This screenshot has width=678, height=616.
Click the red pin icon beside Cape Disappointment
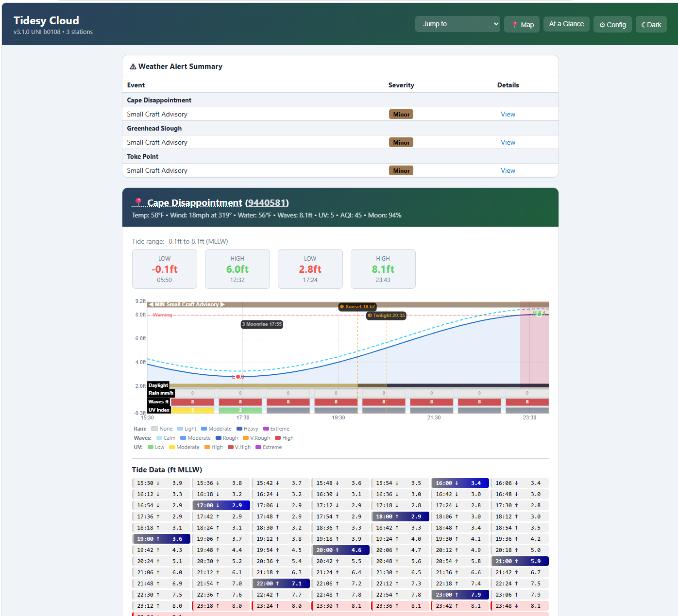pos(138,202)
